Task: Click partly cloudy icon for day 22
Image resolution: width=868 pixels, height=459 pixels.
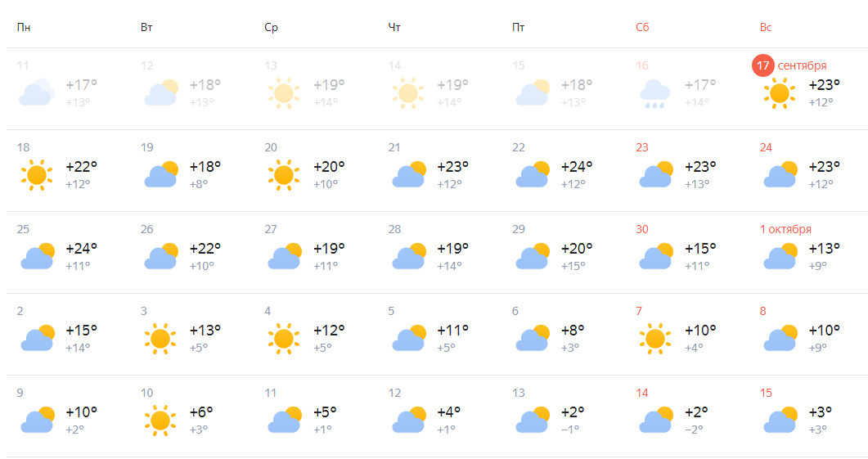Action: (533, 174)
